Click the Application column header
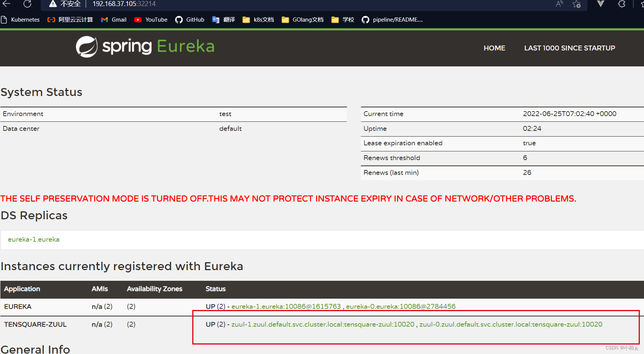The width and height of the screenshot is (644, 354). [x=22, y=289]
